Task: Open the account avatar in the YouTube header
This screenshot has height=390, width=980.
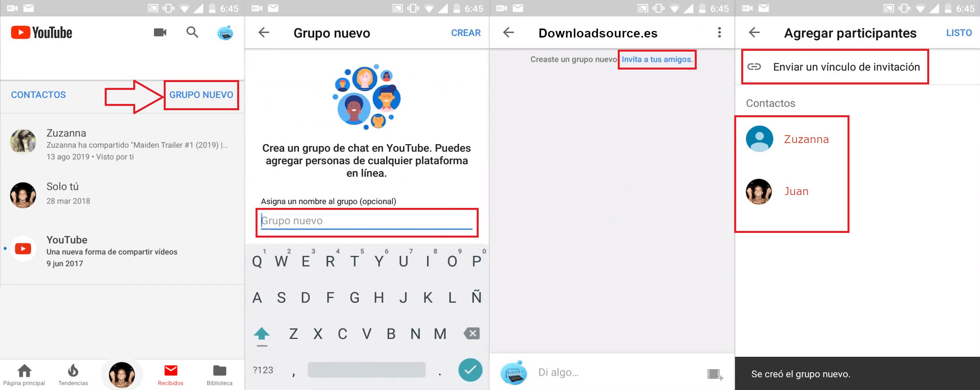Action: [225, 33]
